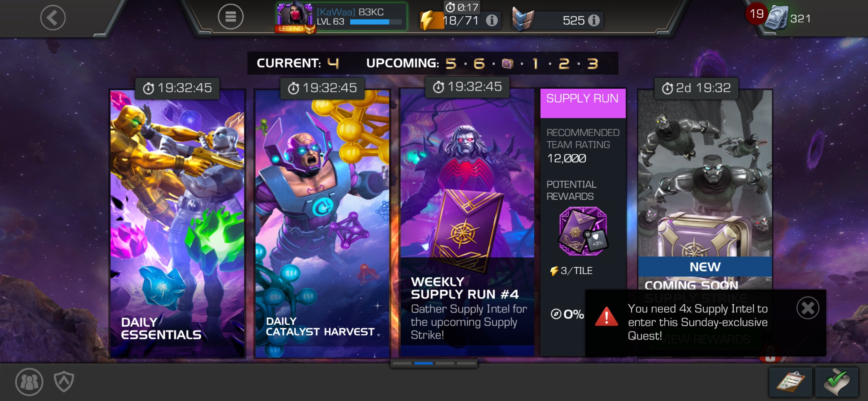This screenshot has width=868, height=401.
Task: Open the KaWaa B3KC player profile
Action: click(341, 17)
